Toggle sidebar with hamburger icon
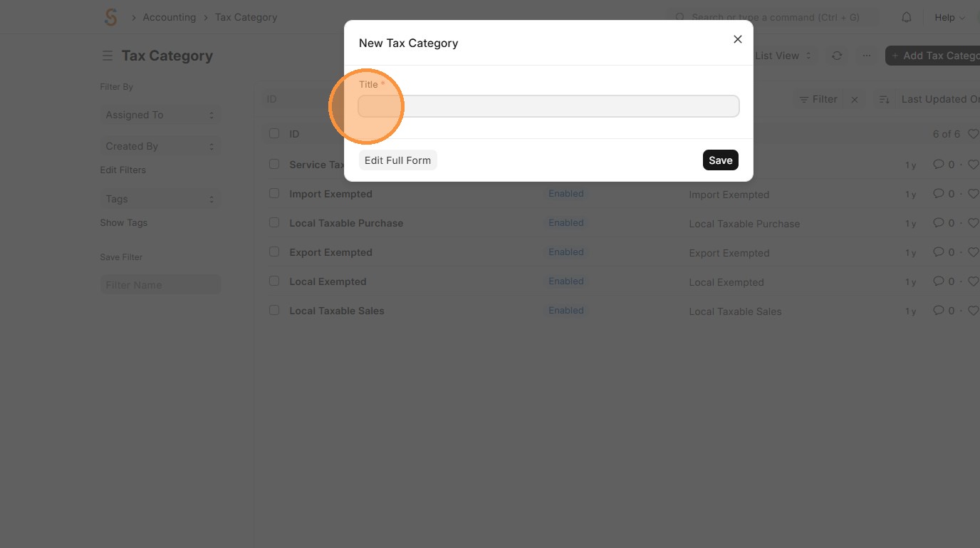The height and width of the screenshot is (548, 980). pyautogui.click(x=108, y=56)
